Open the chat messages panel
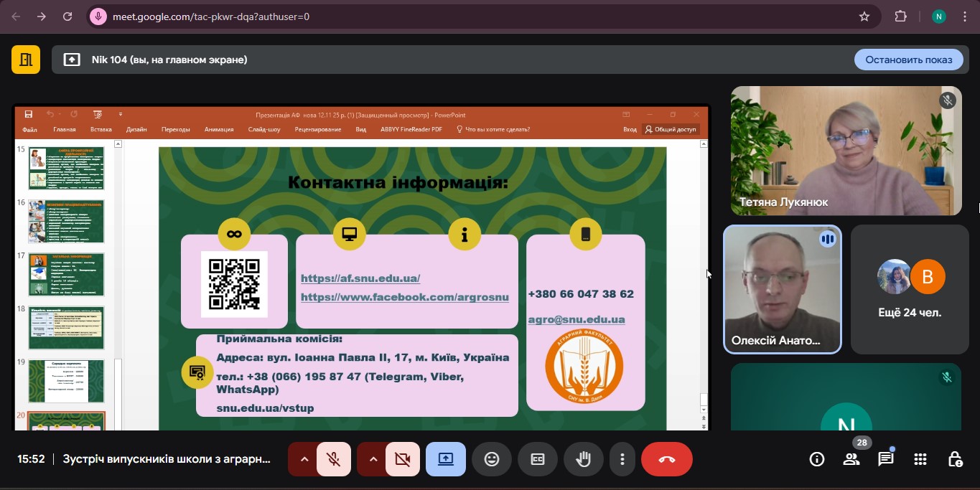Screen dimensions: 980x490 pos(886,459)
